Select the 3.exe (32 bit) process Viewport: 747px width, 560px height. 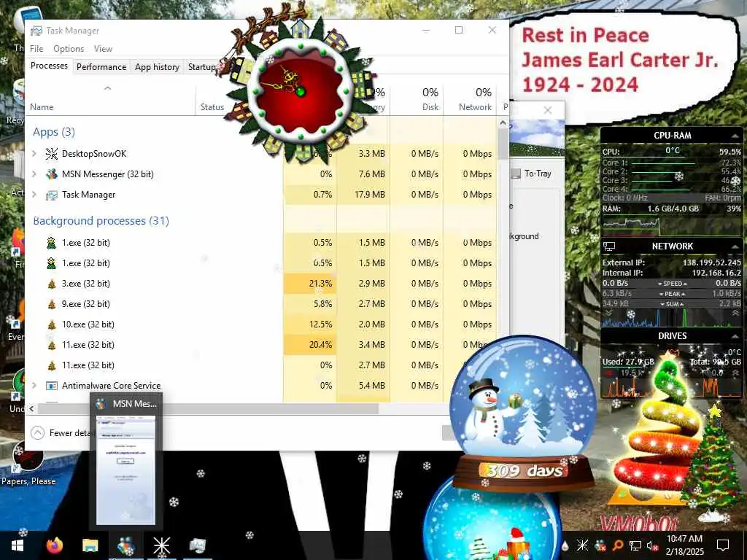tap(86, 284)
